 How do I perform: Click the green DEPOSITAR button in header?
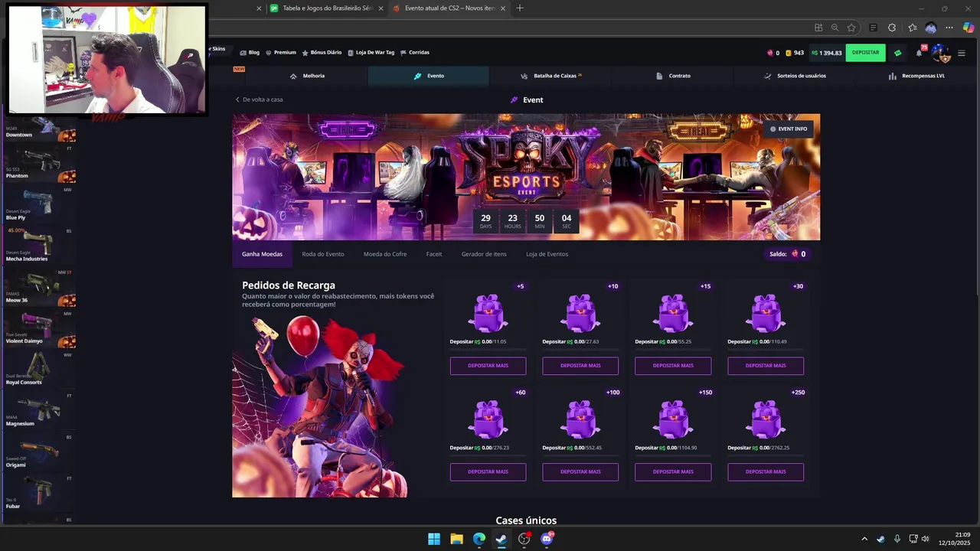pos(865,53)
